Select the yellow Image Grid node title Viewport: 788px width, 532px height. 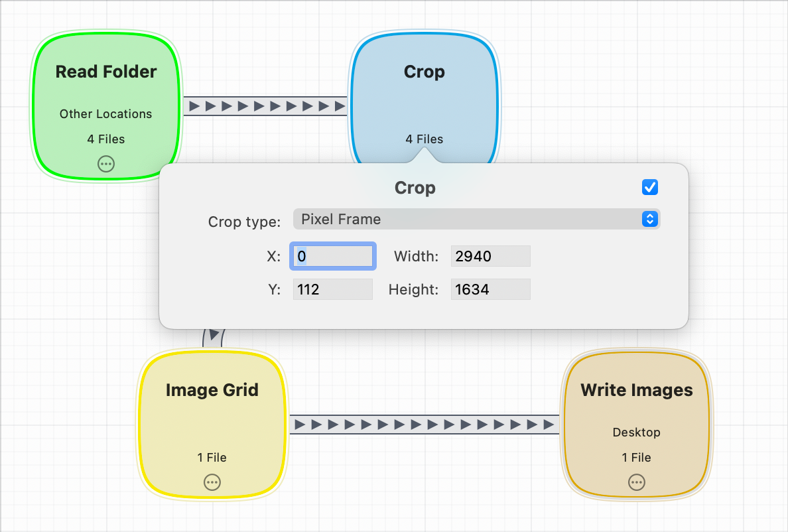coord(212,390)
